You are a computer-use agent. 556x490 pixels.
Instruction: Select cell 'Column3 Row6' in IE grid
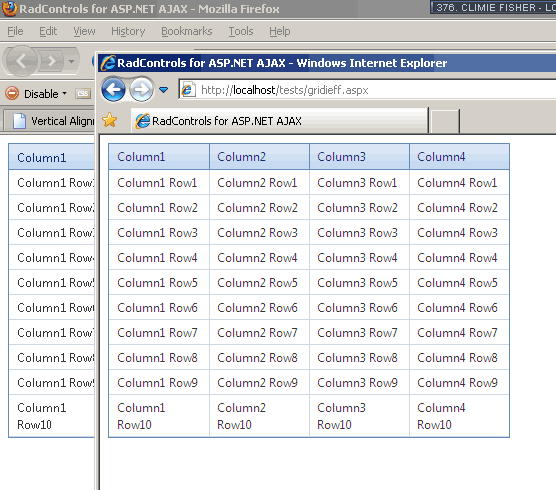(x=359, y=307)
